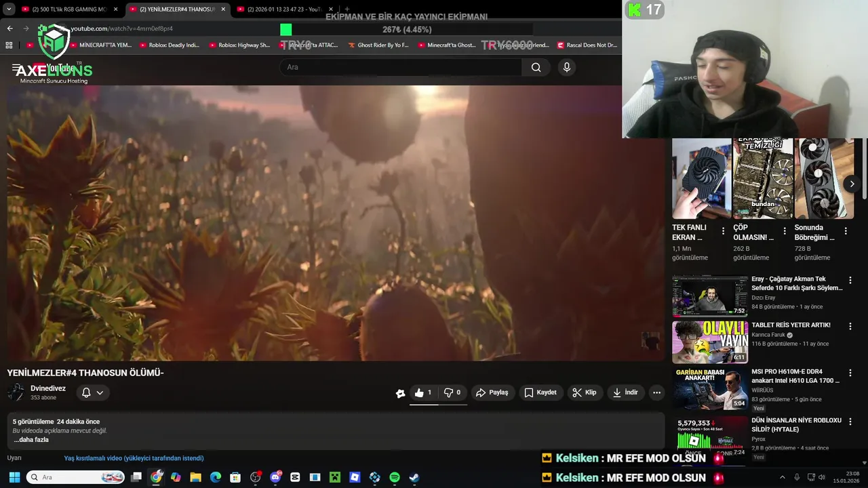Click the Chrome taskbar icon
868x488 pixels.
point(157,477)
